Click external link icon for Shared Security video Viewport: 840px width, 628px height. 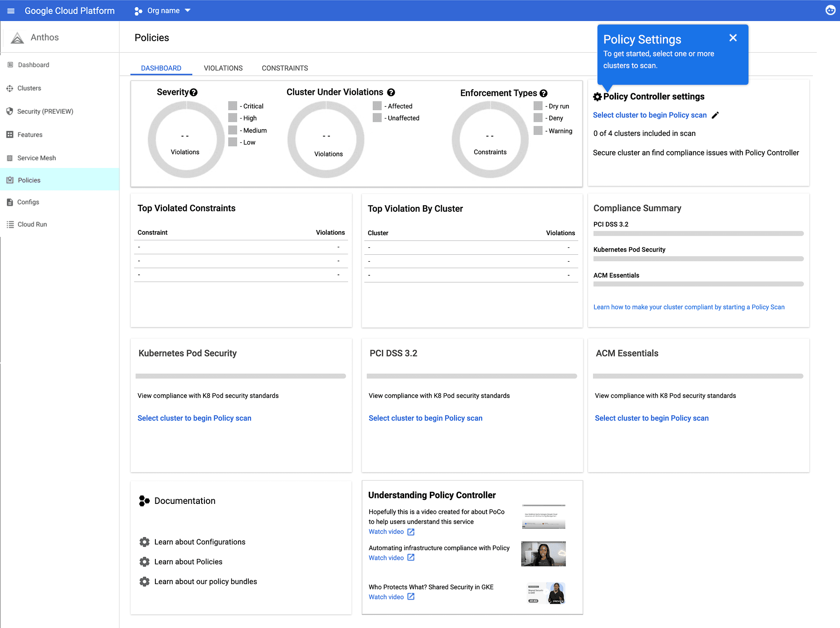pyautogui.click(x=411, y=597)
